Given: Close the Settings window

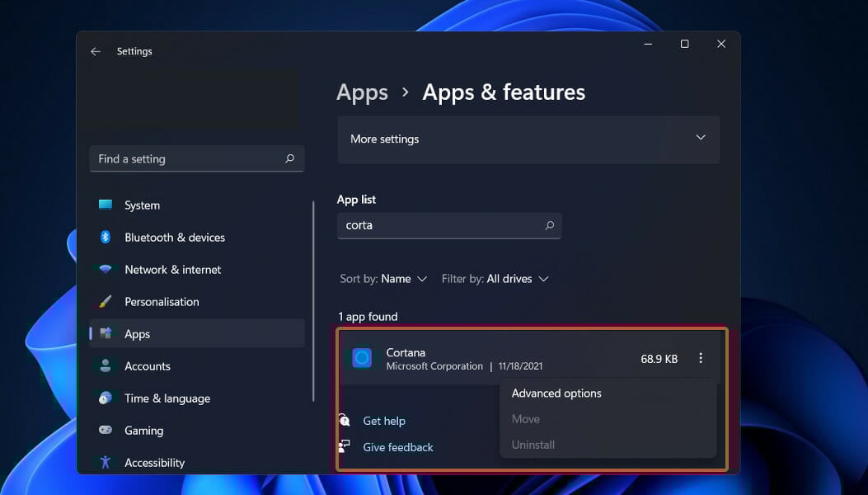Looking at the screenshot, I should (x=721, y=44).
